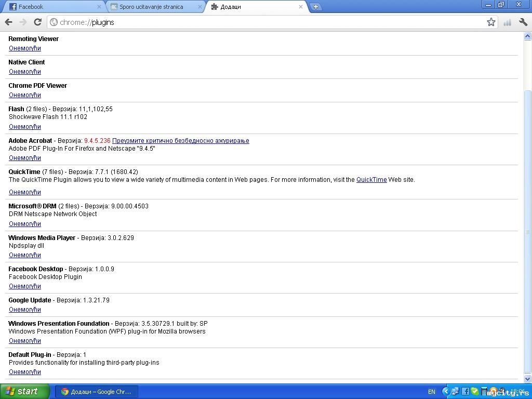Go back to the previous page
Viewport: 532px width, 399px height.
(8, 22)
